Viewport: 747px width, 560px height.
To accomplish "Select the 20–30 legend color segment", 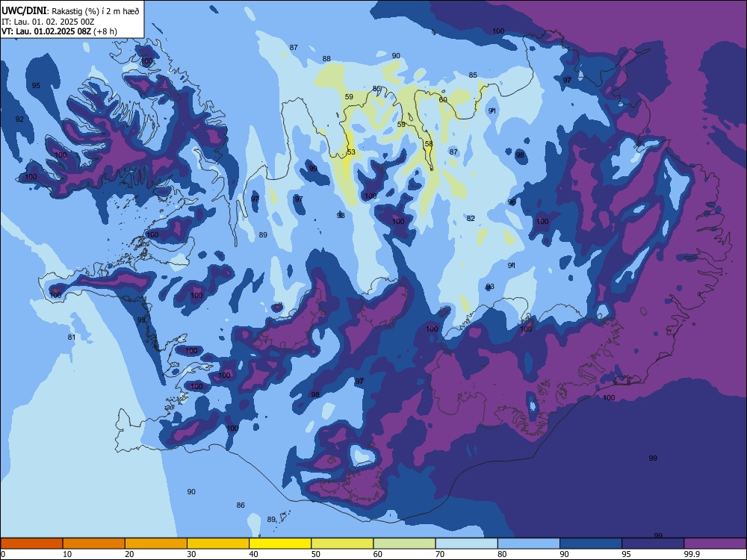I will 156,544.
